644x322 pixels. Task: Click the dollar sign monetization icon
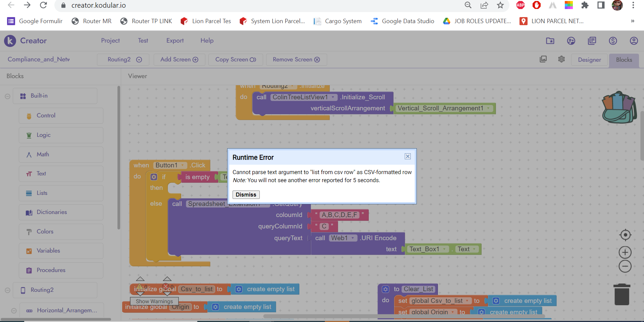click(x=613, y=41)
